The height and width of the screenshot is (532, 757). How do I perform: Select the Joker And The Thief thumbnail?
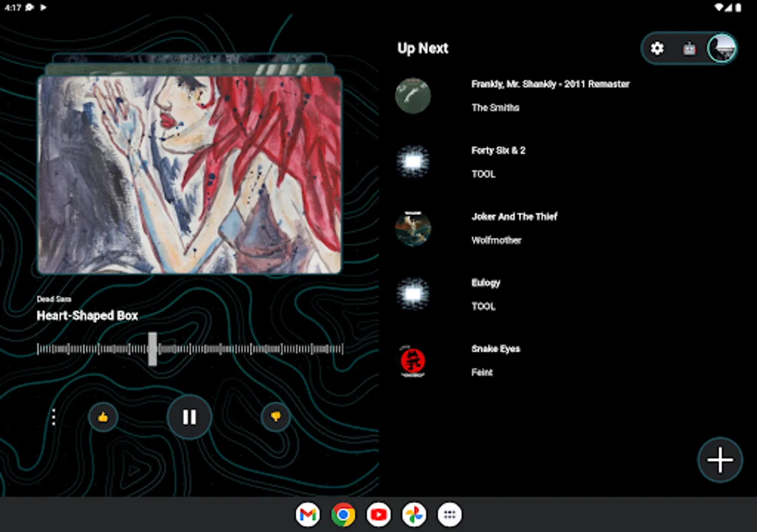pyautogui.click(x=413, y=228)
